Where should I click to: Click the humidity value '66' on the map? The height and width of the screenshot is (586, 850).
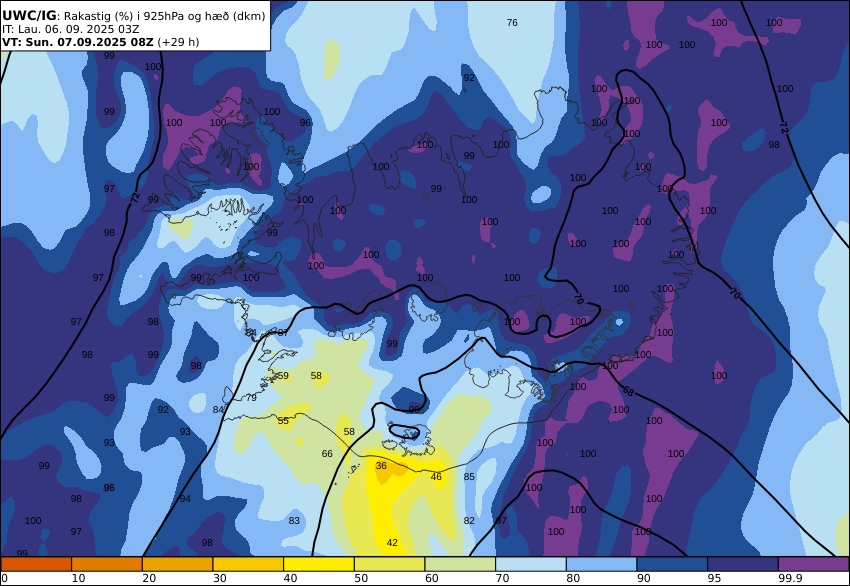327,454
